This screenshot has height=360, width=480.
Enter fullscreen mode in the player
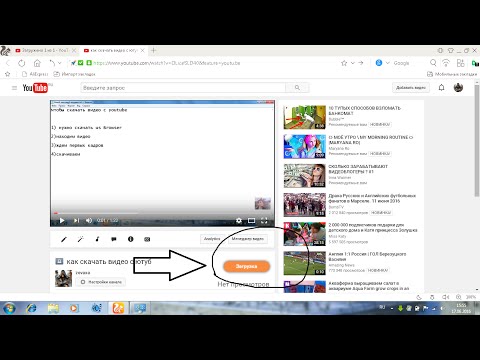(x=264, y=220)
